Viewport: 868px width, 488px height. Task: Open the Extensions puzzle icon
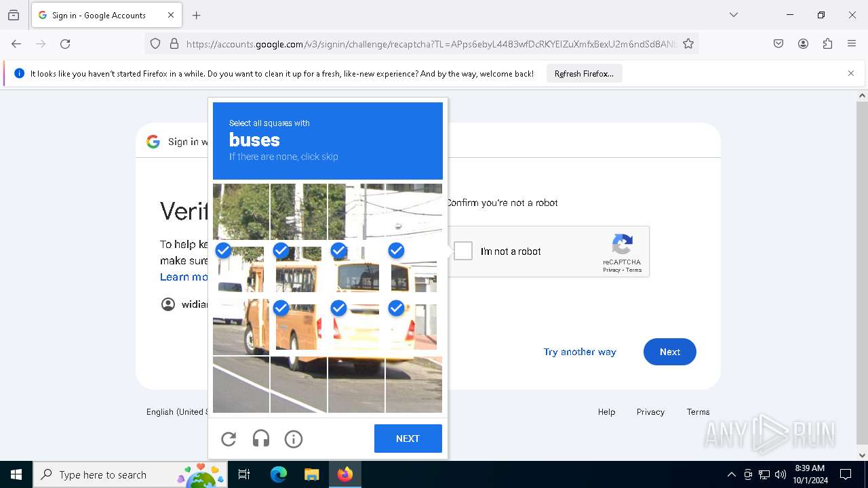[827, 44]
